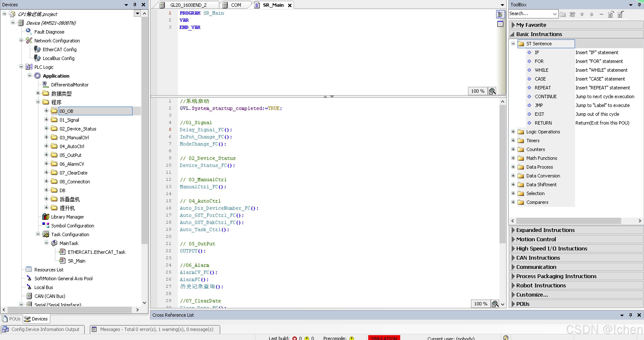The height and width of the screenshot is (340, 644).
Task: Pin the Cross Reference List panel
Action: click(x=630, y=315)
